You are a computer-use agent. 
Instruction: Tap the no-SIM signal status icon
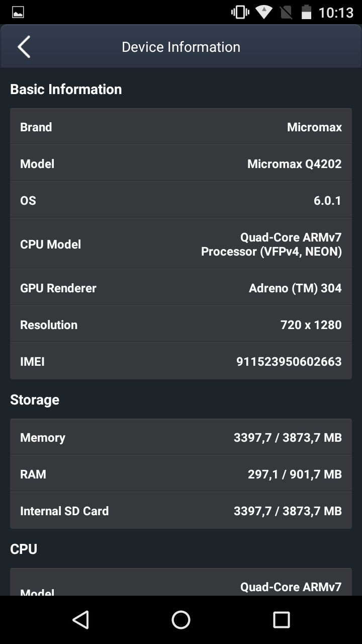285,12
